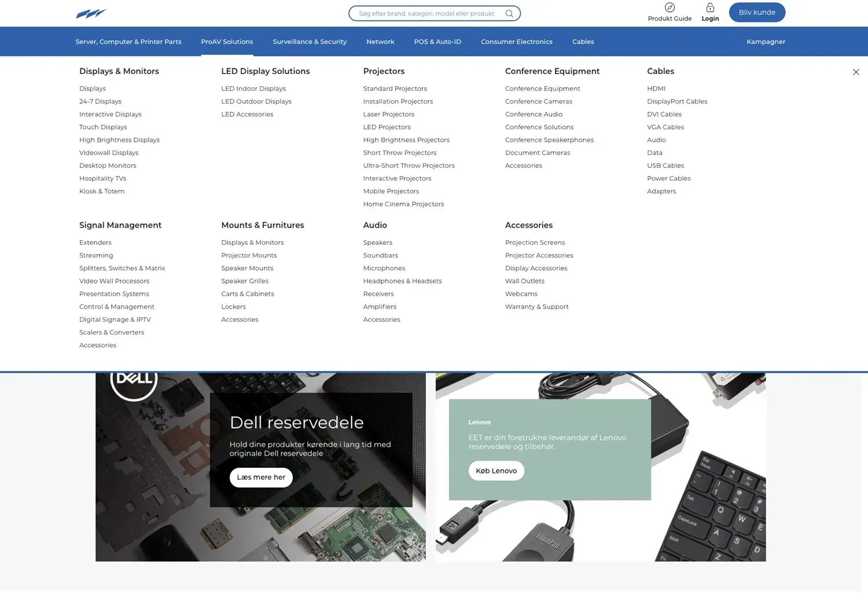Select Conference Cameras link
The width and height of the screenshot is (868, 595).
[539, 101]
